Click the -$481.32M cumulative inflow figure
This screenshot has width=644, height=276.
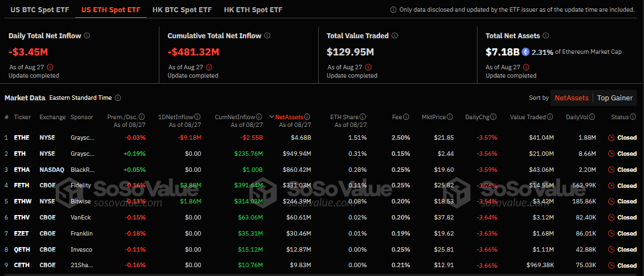click(194, 52)
